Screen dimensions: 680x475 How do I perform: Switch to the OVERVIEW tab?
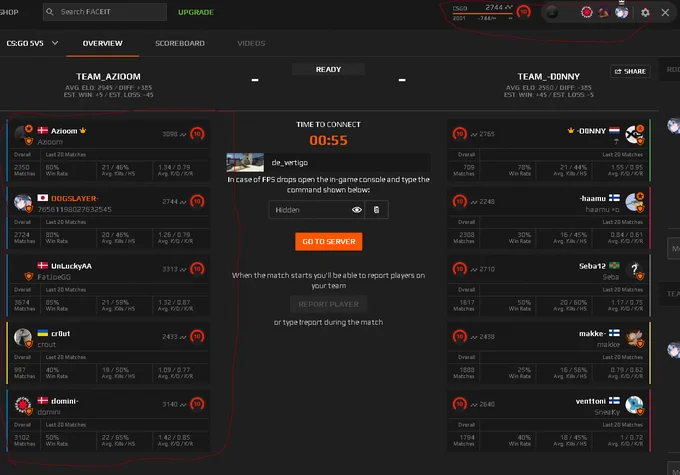[x=103, y=43]
